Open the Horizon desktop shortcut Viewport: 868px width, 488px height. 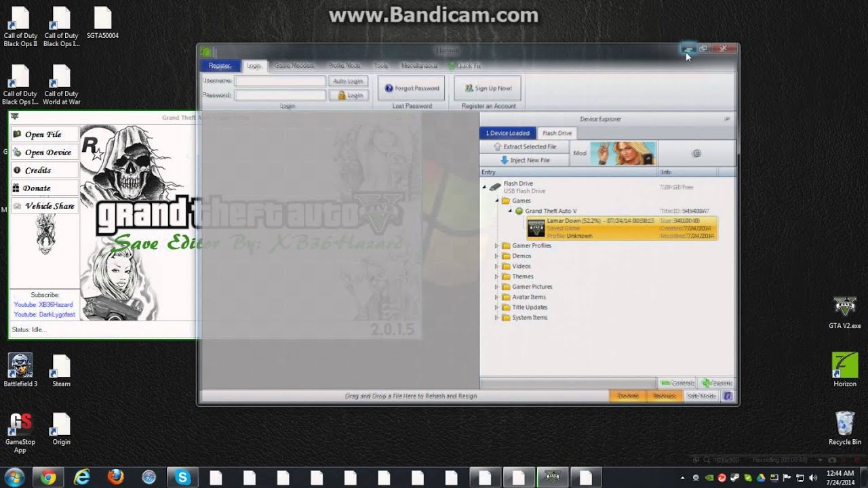[844, 369]
